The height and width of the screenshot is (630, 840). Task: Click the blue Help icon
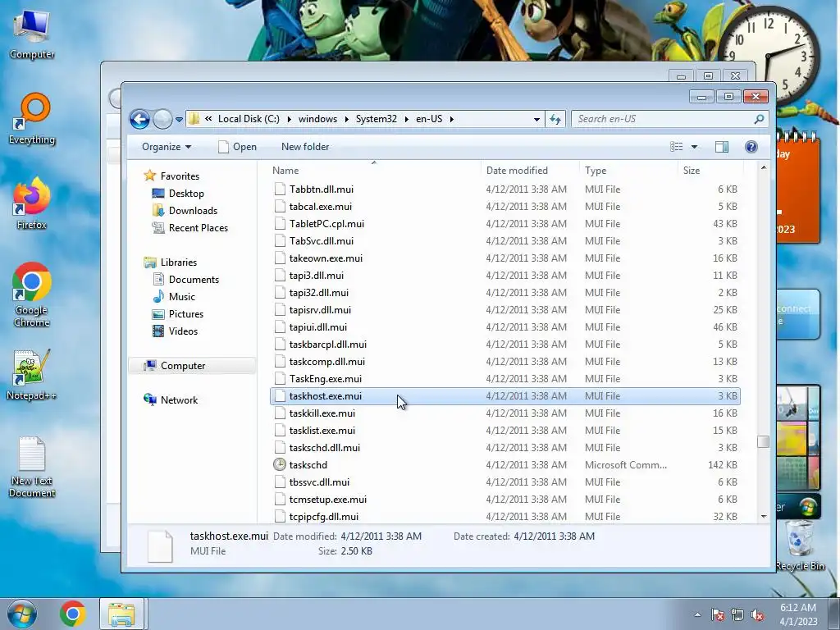click(x=751, y=147)
